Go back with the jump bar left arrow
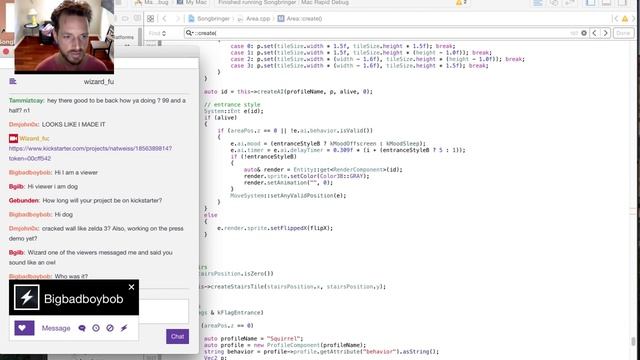640x360 pixels. click(x=164, y=19)
